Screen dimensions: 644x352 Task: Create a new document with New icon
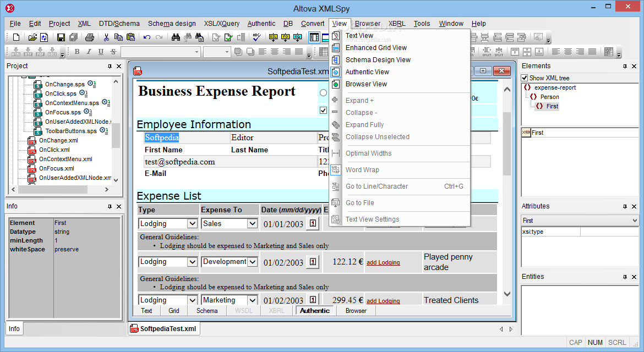pyautogui.click(x=16, y=37)
